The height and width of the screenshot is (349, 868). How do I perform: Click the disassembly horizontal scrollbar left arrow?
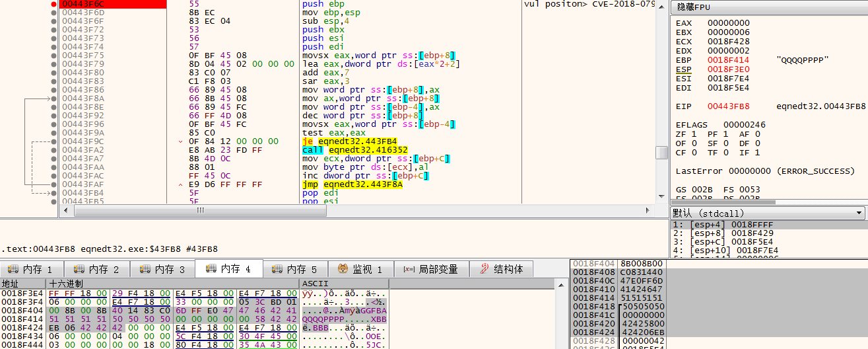pos(64,210)
